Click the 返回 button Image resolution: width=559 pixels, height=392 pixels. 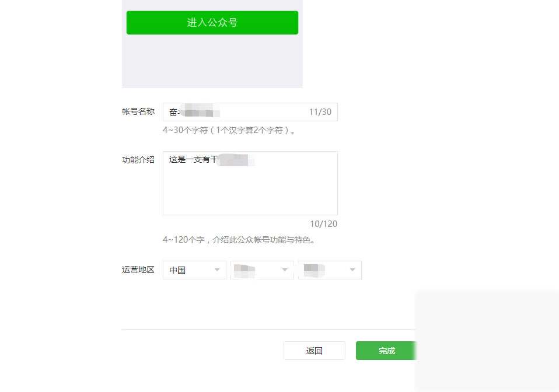click(314, 350)
